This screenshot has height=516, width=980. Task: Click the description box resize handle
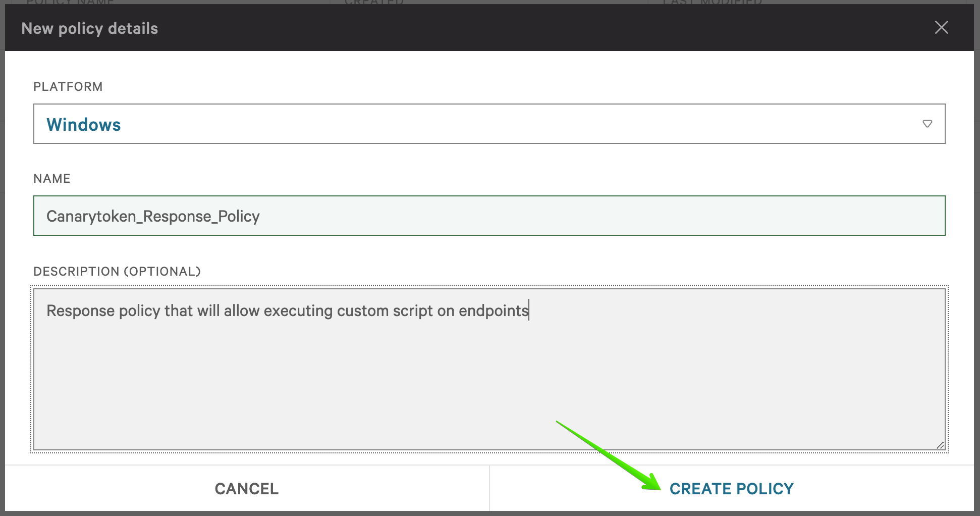point(940,445)
